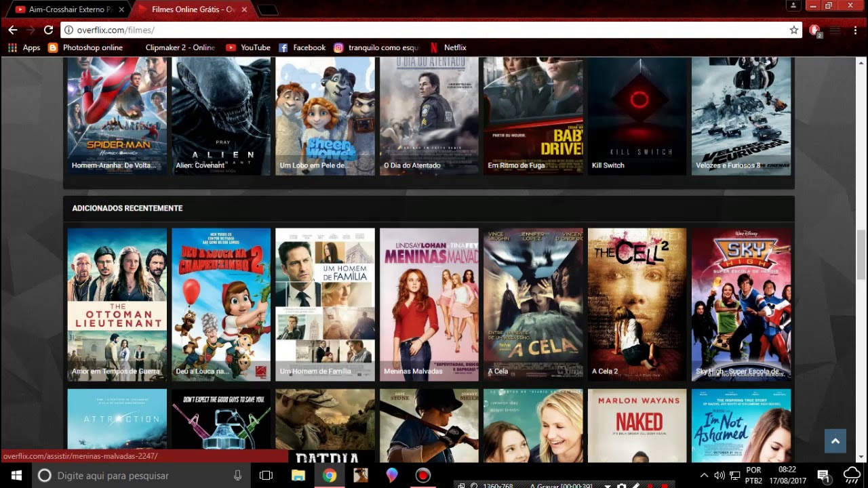Open the Windows Start menu
Image resolution: width=868 pixels, height=488 pixels.
[x=16, y=475]
